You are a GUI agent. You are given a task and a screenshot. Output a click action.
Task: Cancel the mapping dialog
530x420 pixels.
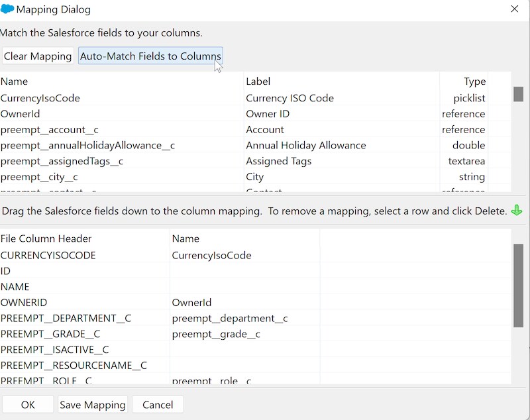pos(158,405)
